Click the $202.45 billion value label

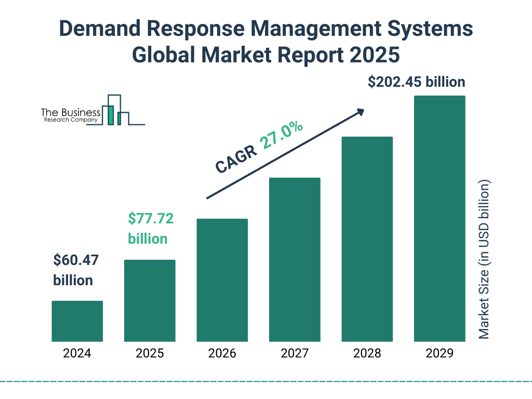(x=417, y=82)
